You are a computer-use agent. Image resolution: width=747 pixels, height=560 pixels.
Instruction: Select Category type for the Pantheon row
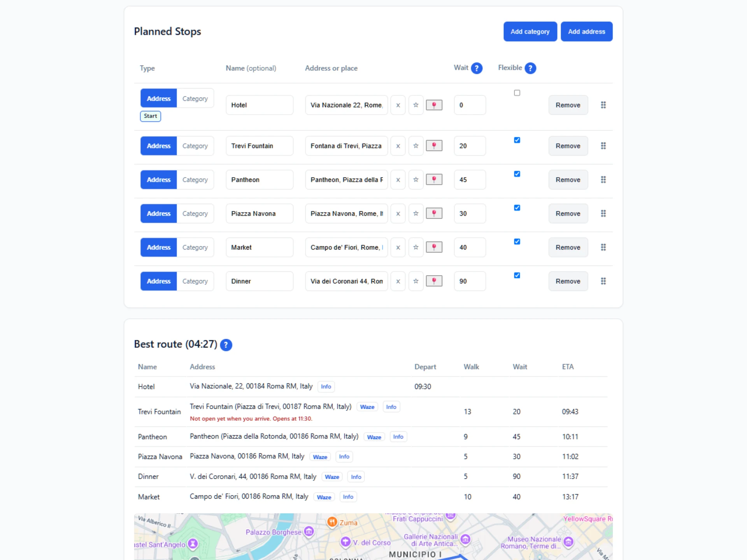195,180
